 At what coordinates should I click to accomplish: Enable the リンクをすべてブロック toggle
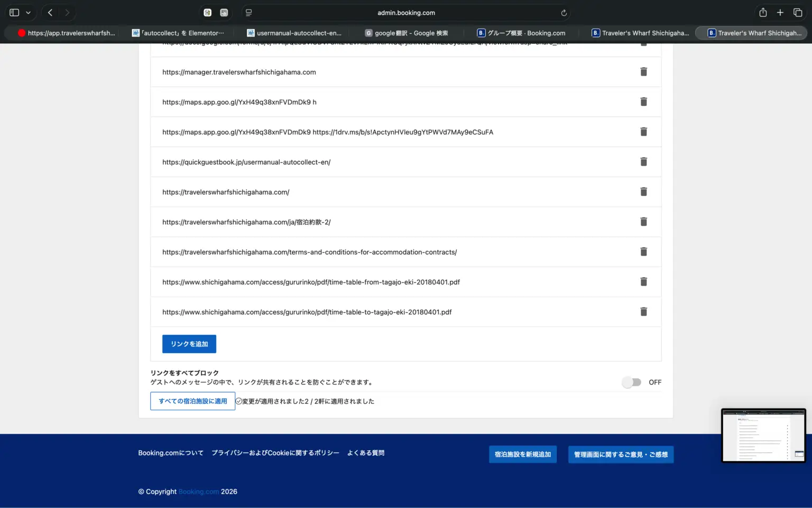point(631,382)
